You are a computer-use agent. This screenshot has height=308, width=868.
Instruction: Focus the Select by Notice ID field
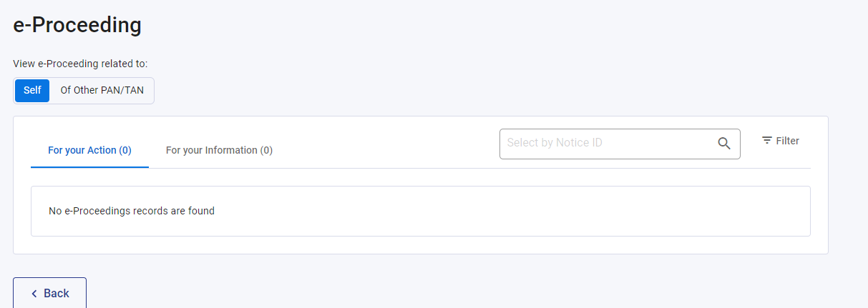[x=608, y=144]
